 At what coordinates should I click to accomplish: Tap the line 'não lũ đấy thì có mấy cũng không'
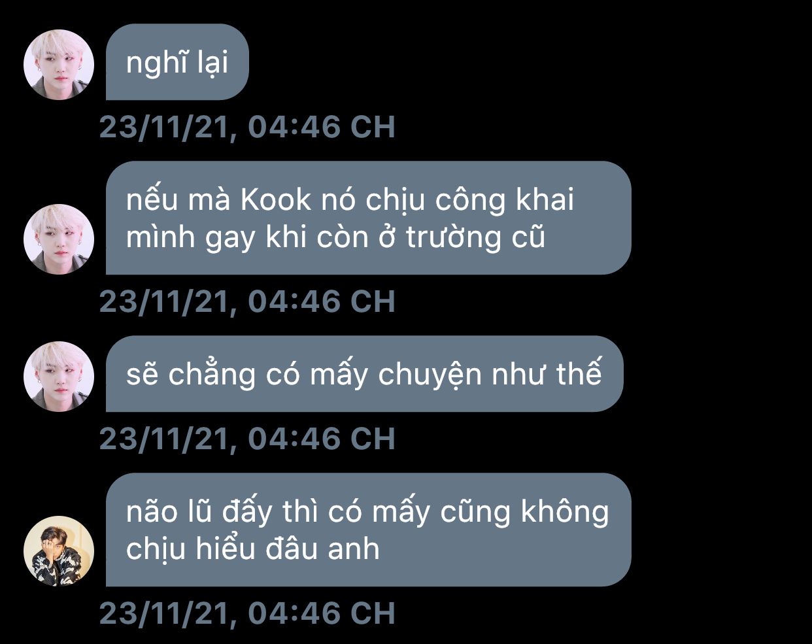367,512
